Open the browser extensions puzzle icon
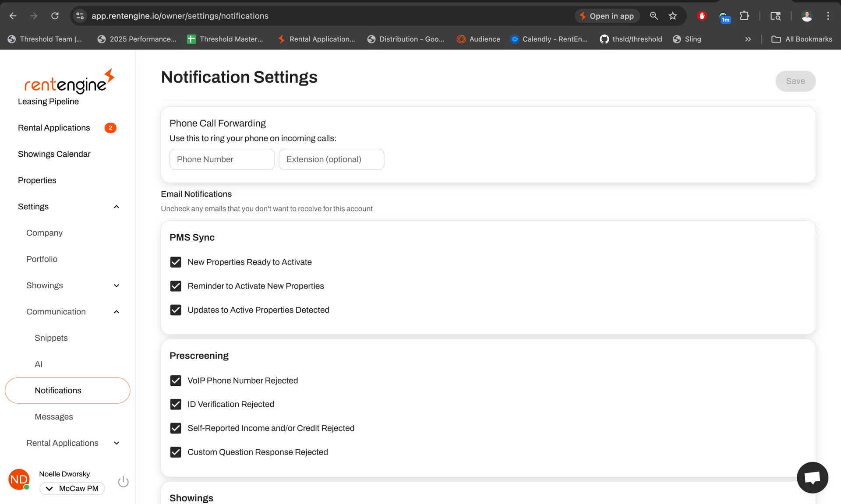 point(745,16)
